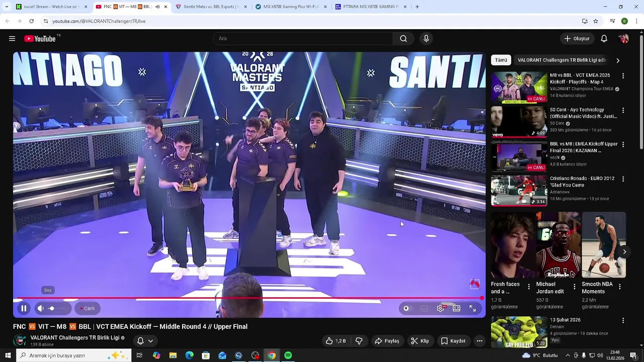Open the Oluştur create button

point(577,39)
